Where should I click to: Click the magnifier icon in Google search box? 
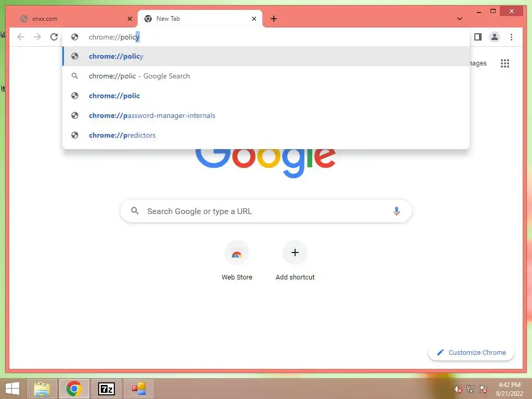[x=135, y=211]
